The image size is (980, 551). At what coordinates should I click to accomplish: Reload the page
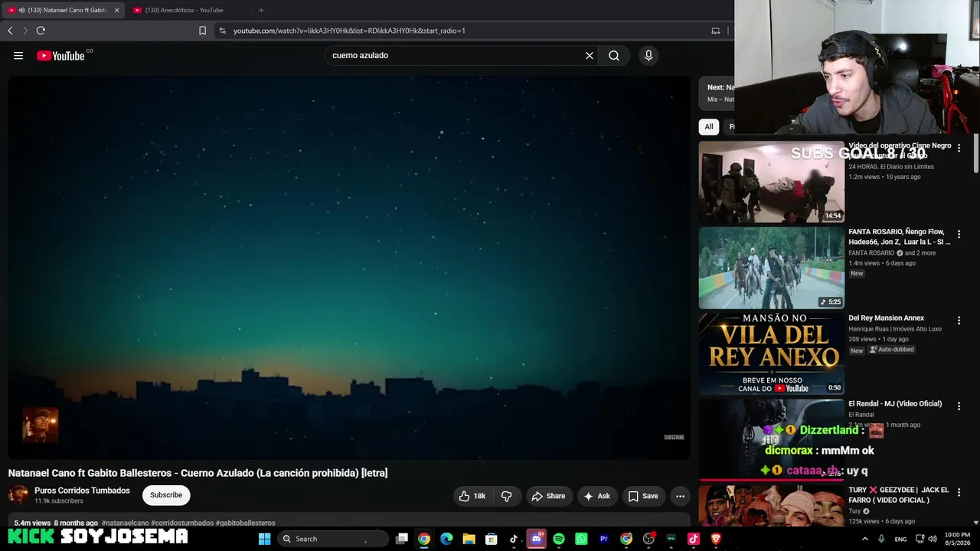(41, 31)
